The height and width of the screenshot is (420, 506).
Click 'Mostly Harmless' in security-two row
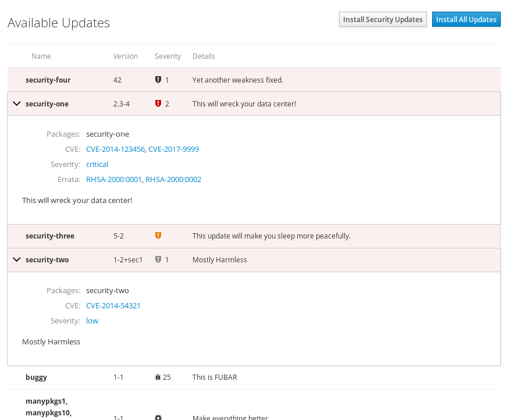click(x=219, y=259)
